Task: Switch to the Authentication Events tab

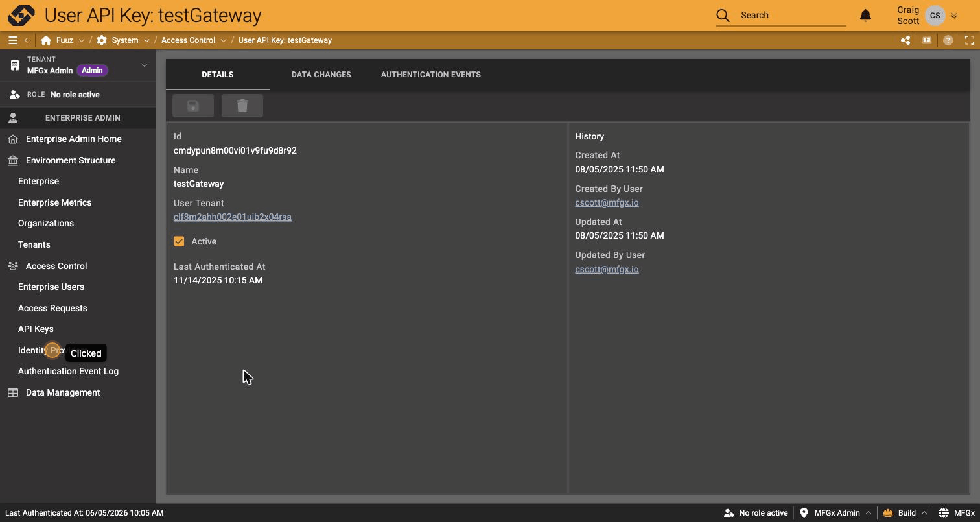Action: (x=431, y=75)
